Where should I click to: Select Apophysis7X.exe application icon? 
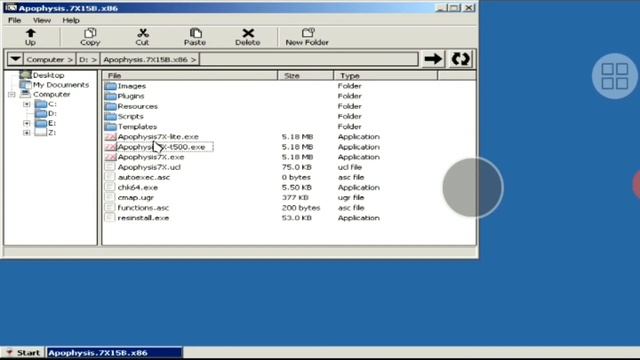110,157
